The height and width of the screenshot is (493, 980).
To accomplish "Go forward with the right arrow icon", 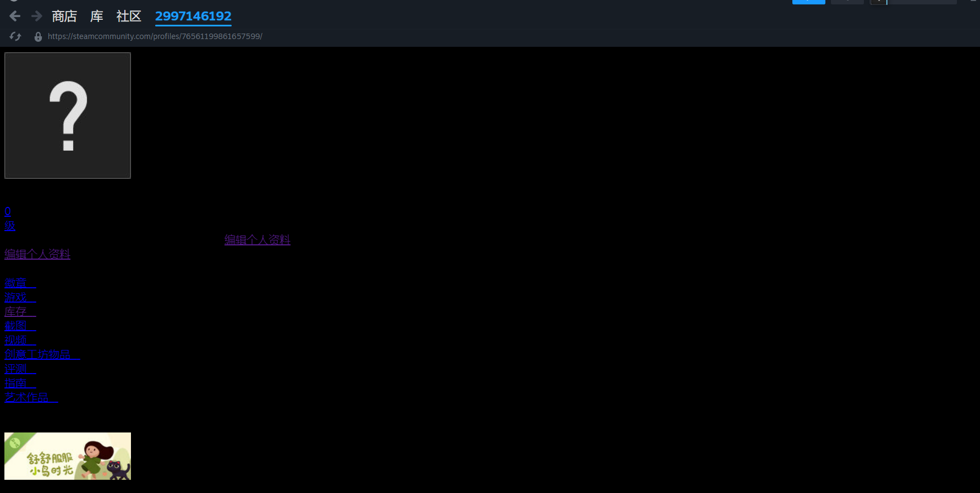I will (x=37, y=17).
